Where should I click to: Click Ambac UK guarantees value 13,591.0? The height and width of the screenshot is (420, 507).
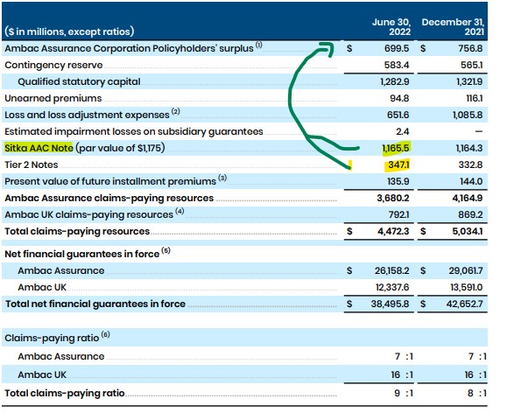coord(467,287)
